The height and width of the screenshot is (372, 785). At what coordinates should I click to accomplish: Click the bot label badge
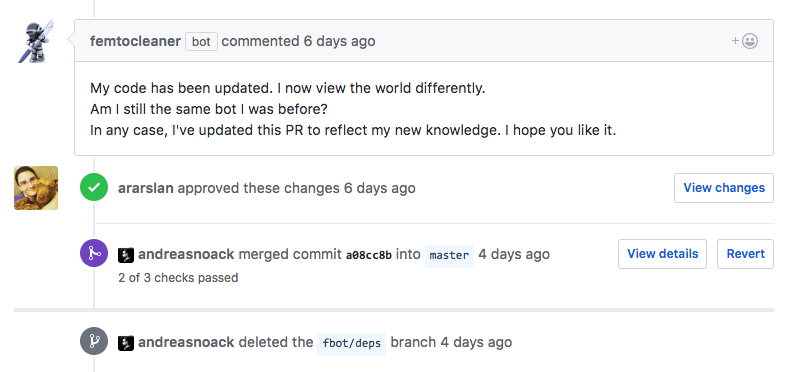click(201, 42)
